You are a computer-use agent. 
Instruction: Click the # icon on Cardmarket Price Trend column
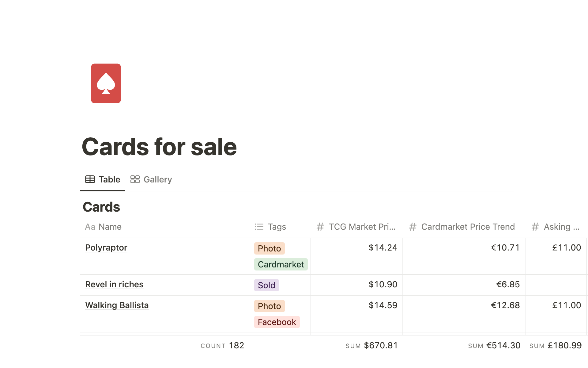point(413,227)
